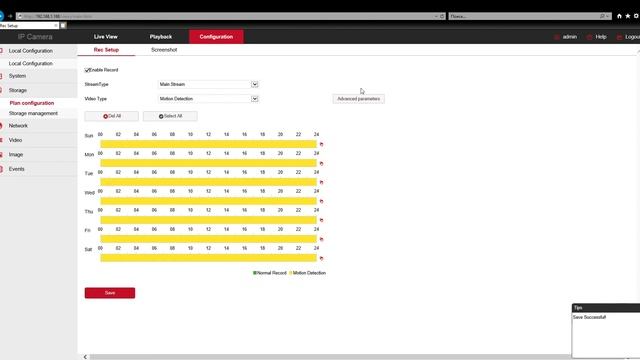The image size is (640, 360).
Task: Click the Logout link
Action: click(x=632, y=37)
